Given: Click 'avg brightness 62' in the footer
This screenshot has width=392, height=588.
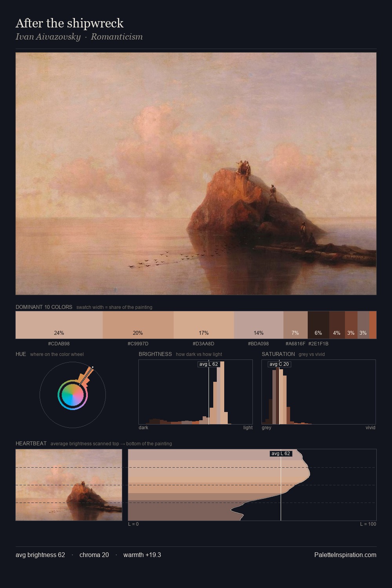Looking at the screenshot, I should click(x=40, y=555).
